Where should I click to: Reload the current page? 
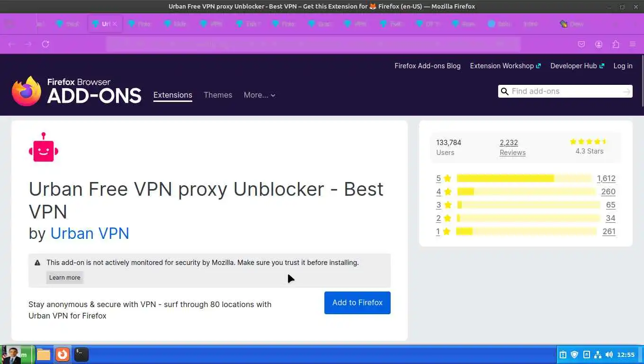point(45,44)
